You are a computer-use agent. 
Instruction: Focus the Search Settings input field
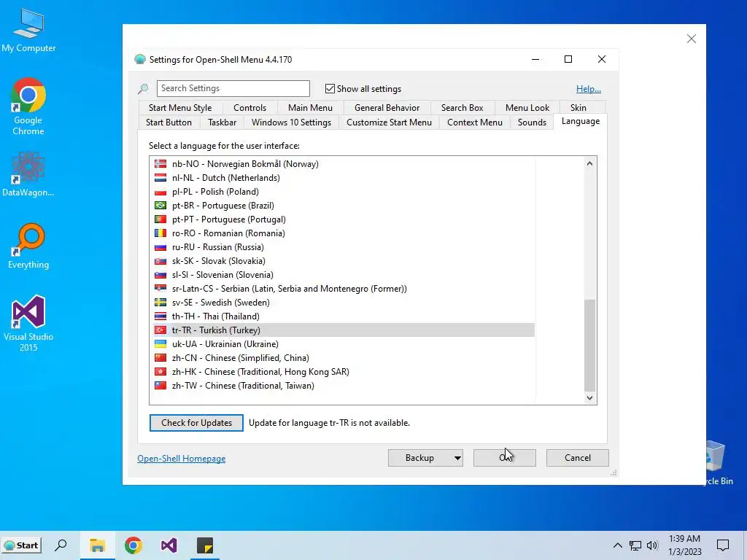(233, 88)
